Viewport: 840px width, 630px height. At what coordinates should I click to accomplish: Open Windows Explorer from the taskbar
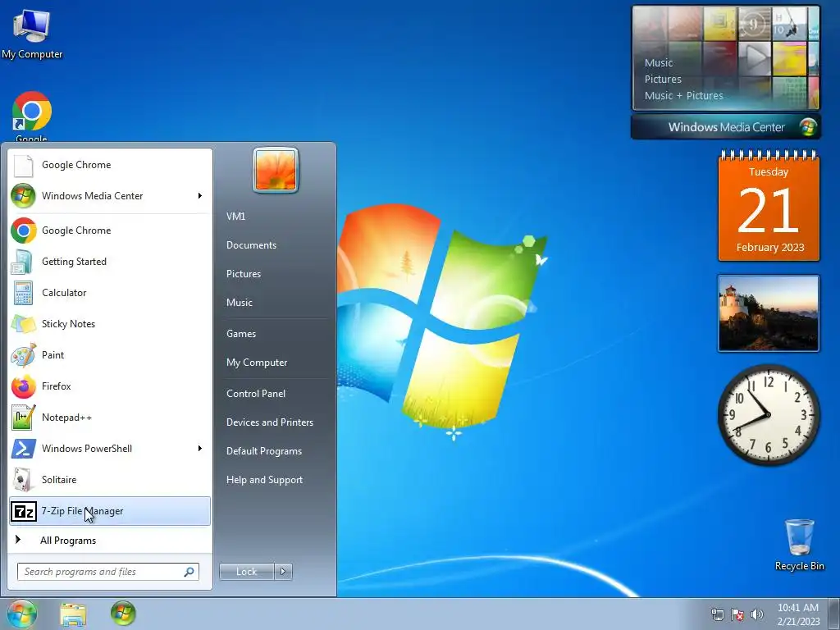pos(73,614)
